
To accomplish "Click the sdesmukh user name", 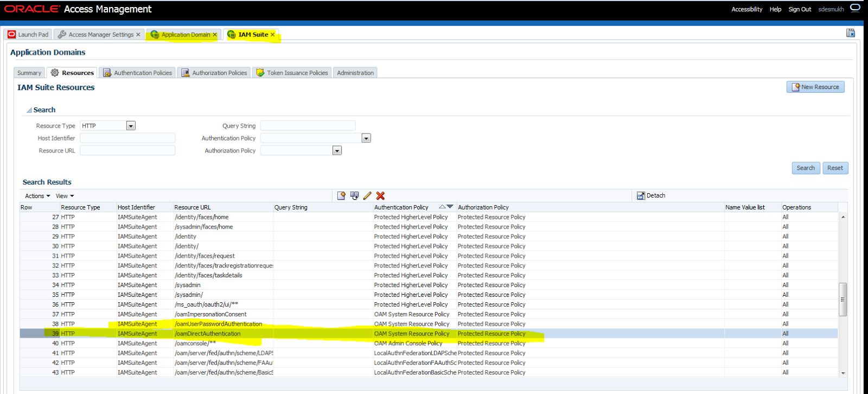I will pyautogui.click(x=831, y=9).
